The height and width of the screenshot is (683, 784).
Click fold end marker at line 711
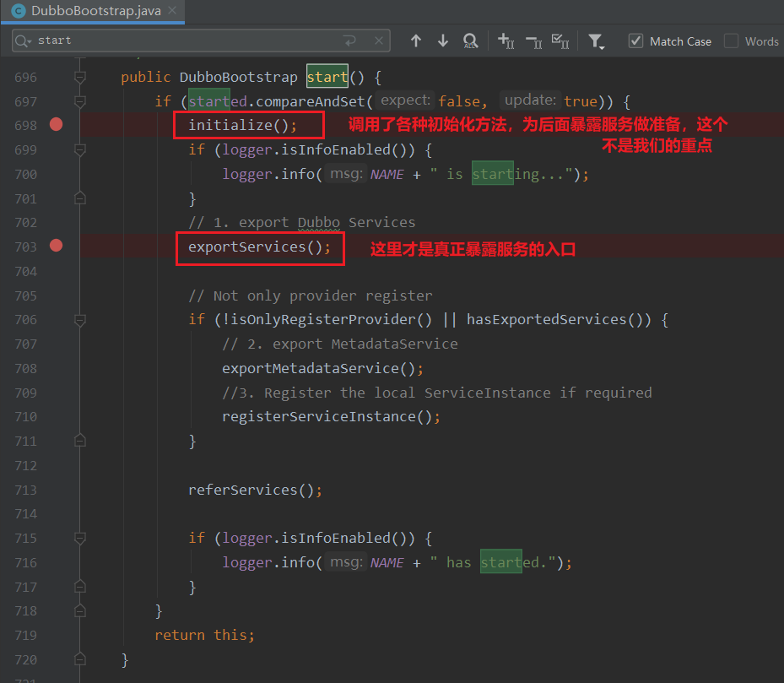80,441
